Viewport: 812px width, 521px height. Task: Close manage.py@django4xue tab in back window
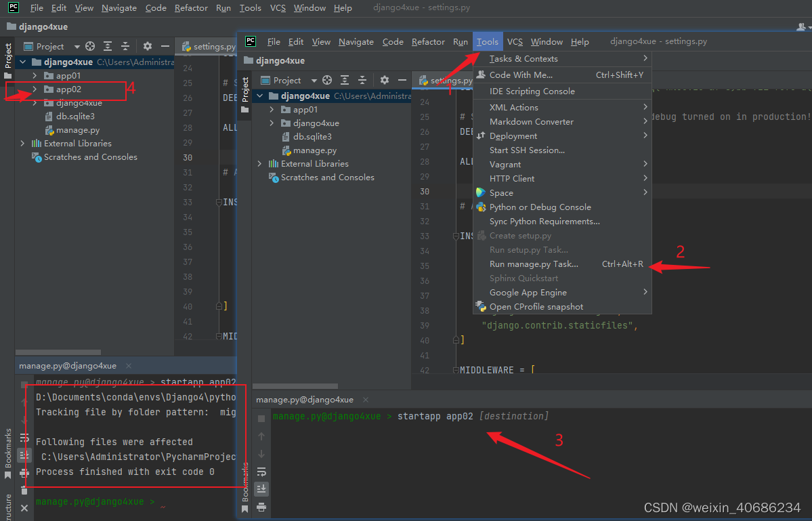tap(129, 366)
